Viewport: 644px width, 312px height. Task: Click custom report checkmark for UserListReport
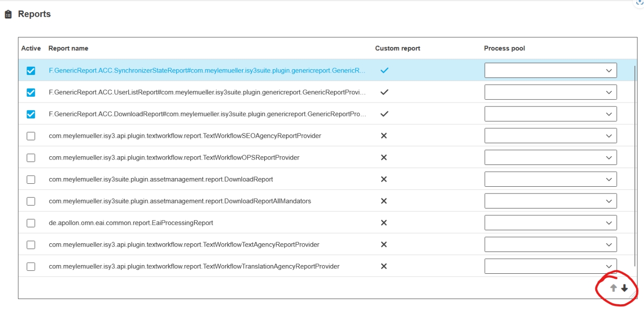click(384, 92)
